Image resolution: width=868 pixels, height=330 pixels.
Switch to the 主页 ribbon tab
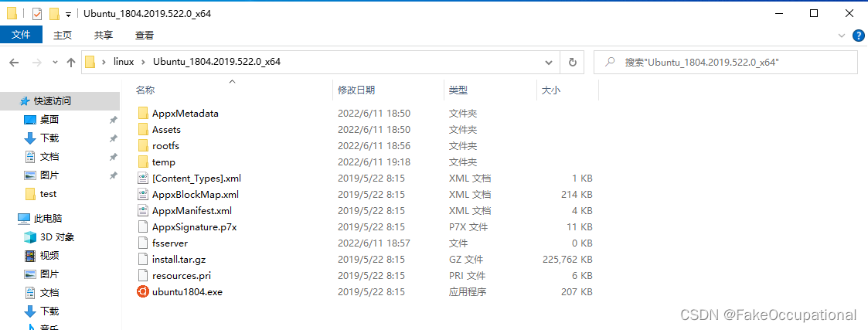click(x=63, y=35)
